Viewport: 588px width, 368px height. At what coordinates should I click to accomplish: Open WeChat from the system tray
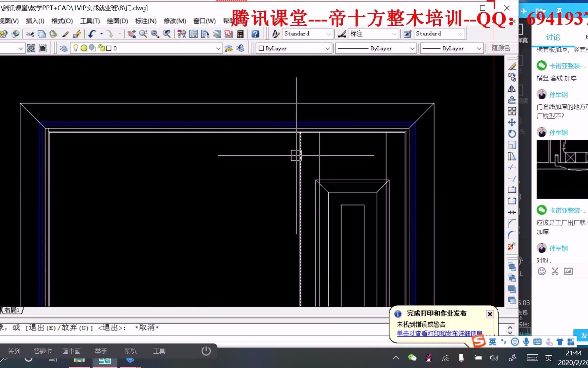[x=412, y=358]
